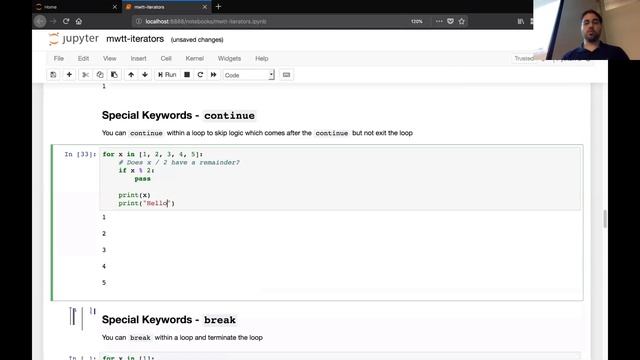The width and height of the screenshot is (640, 360).
Task: Paste cells below icon
Action: click(x=114, y=75)
